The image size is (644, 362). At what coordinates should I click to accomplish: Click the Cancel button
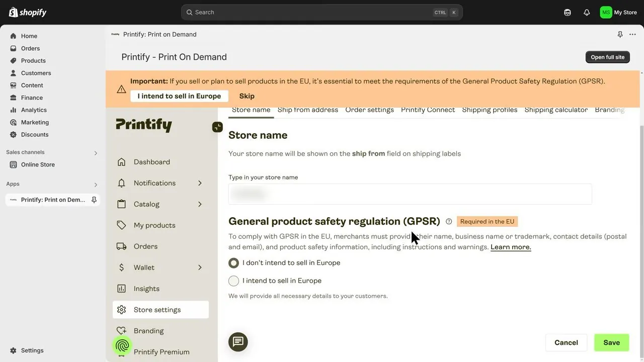pyautogui.click(x=566, y=342)
